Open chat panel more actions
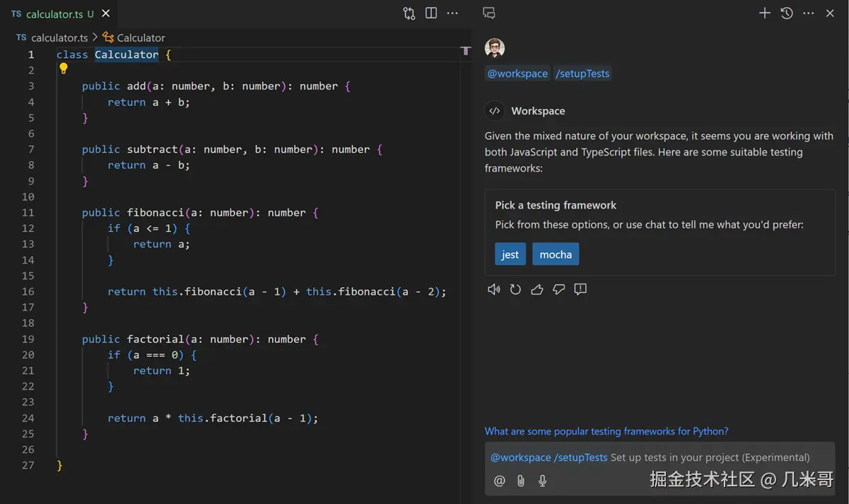849x504 pixels. click(x=809, y=13)
